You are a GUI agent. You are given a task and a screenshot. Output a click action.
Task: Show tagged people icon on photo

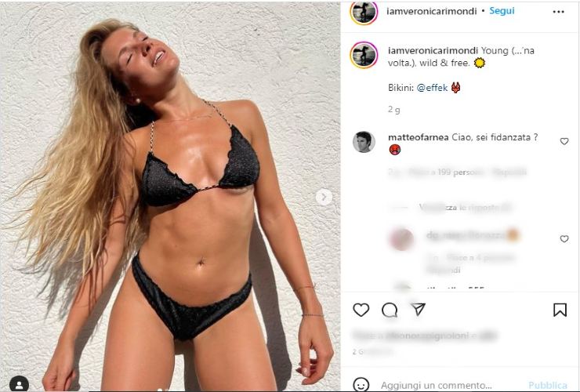tap(20, 385)
